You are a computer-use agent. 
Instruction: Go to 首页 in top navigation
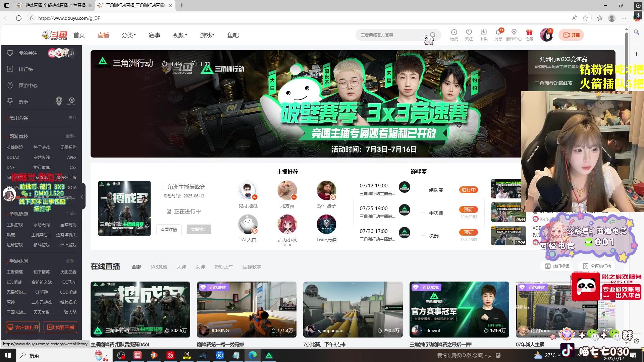tap(79, 35)
